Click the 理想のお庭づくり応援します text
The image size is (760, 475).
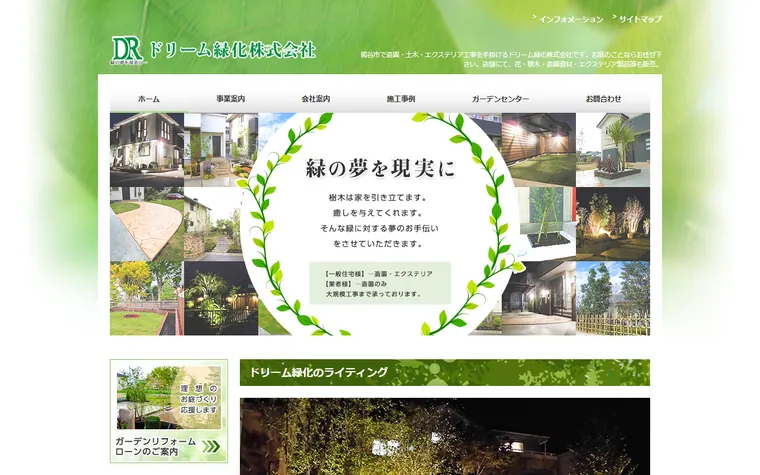coord(199,399)
